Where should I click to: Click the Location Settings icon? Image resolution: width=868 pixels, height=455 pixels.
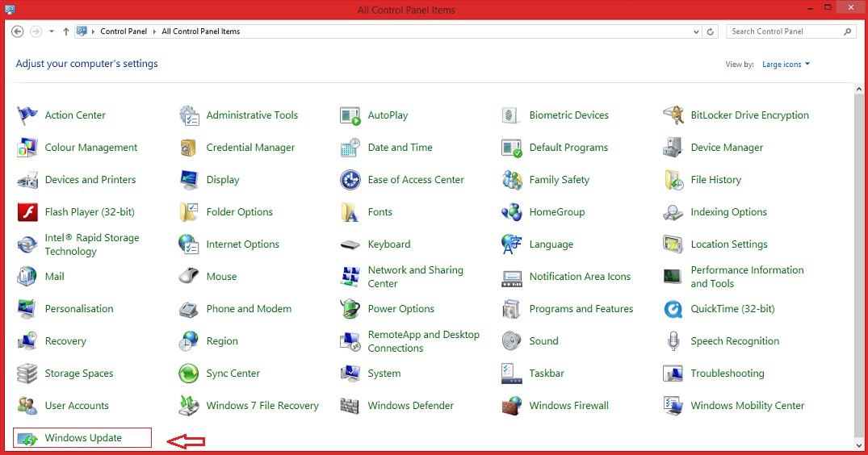tap(673, 244)
